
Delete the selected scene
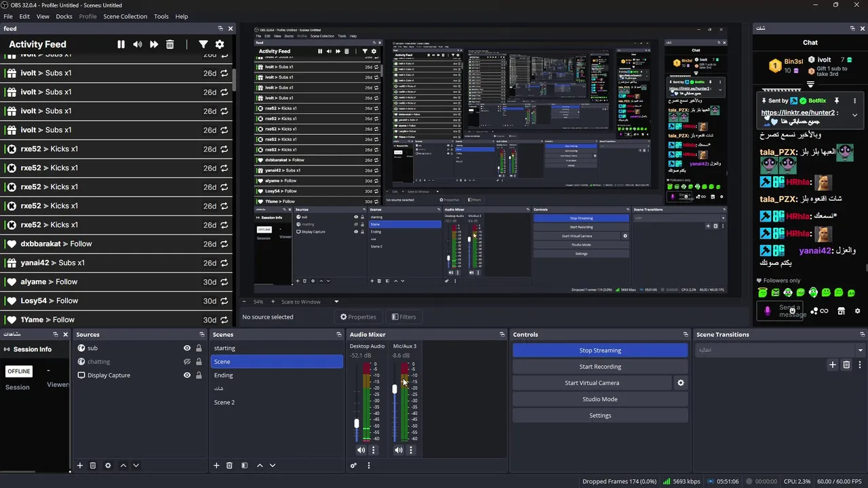pos(229,466)
